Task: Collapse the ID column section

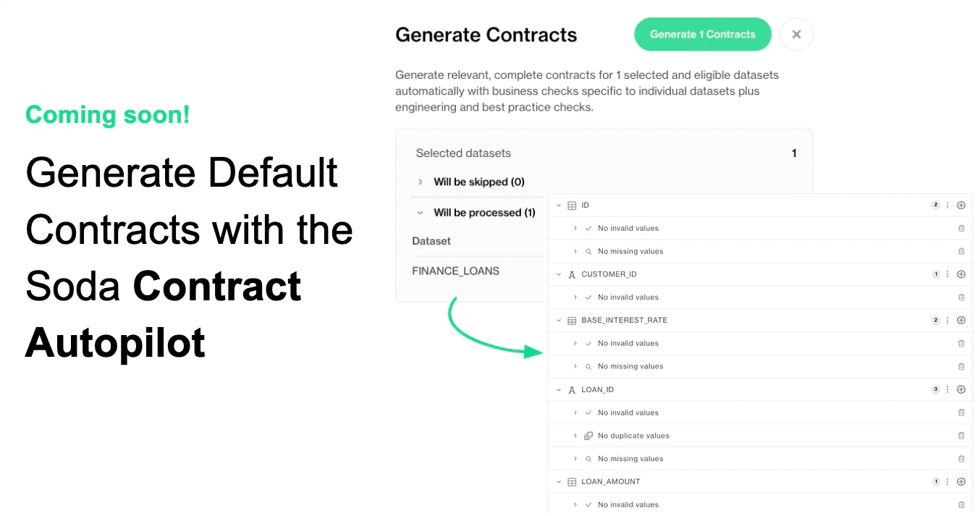Action: coord(558,205)
